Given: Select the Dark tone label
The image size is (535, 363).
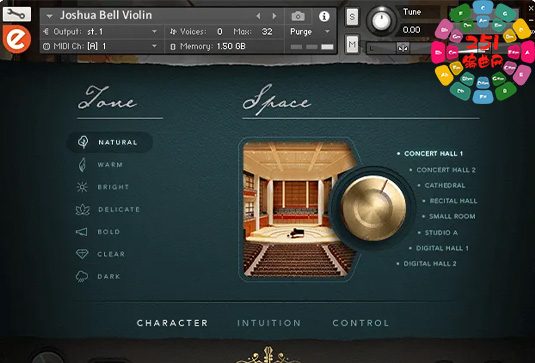Looking at the screenshot, I should point(109,276).
